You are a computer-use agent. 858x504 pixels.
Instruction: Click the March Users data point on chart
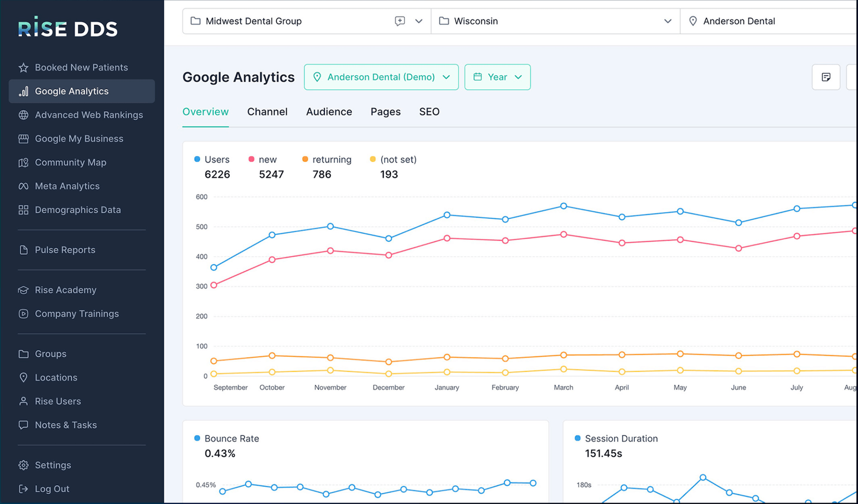tap(563, 206)
